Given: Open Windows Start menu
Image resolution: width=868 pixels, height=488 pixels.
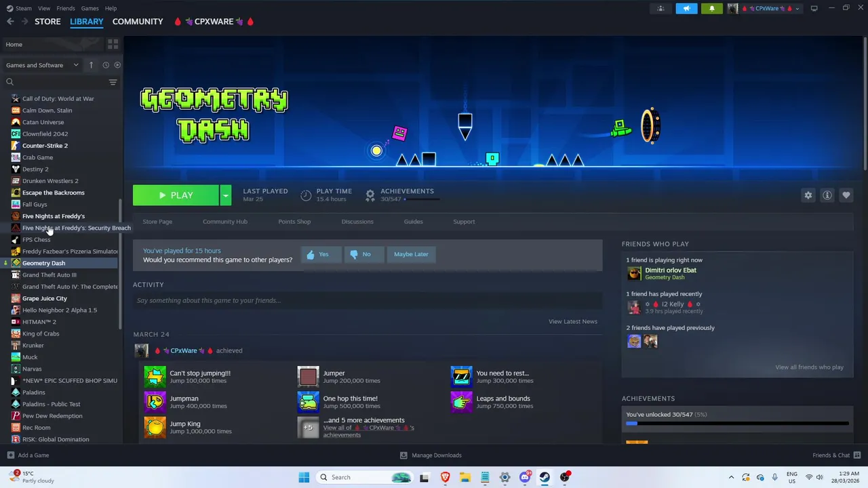Looking at the screenshot, I should [x=304, y=477].
